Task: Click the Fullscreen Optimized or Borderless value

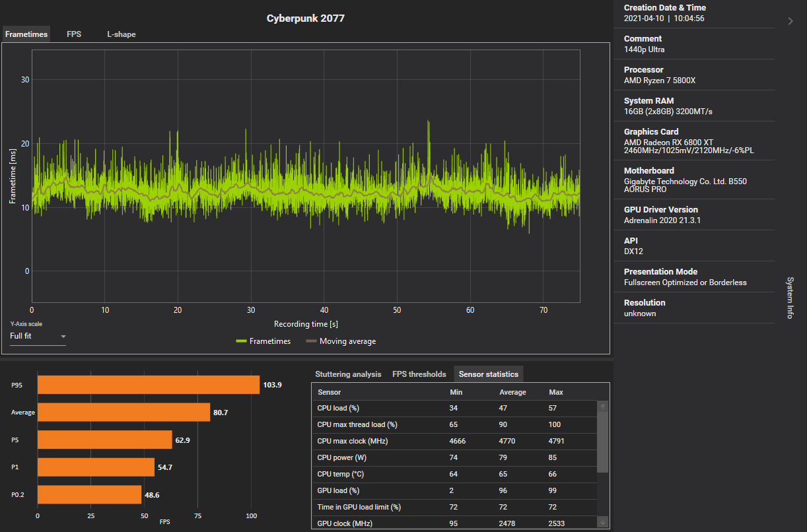Action: (685, 283)
